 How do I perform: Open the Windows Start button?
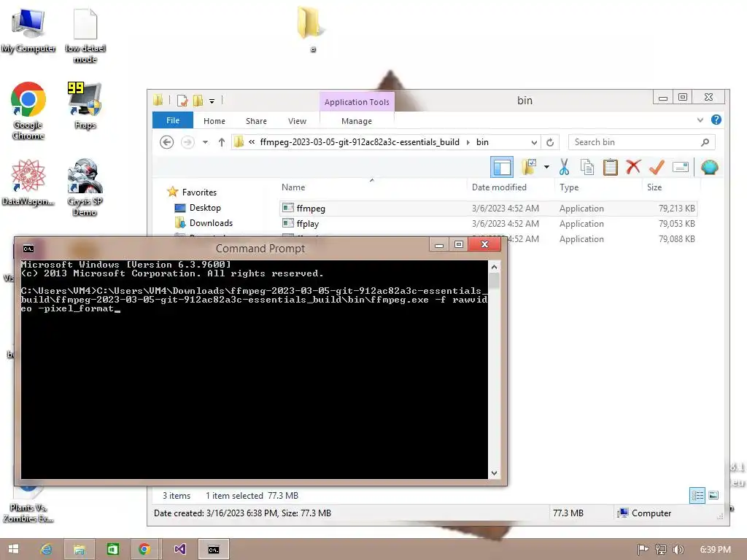(13, 549)
